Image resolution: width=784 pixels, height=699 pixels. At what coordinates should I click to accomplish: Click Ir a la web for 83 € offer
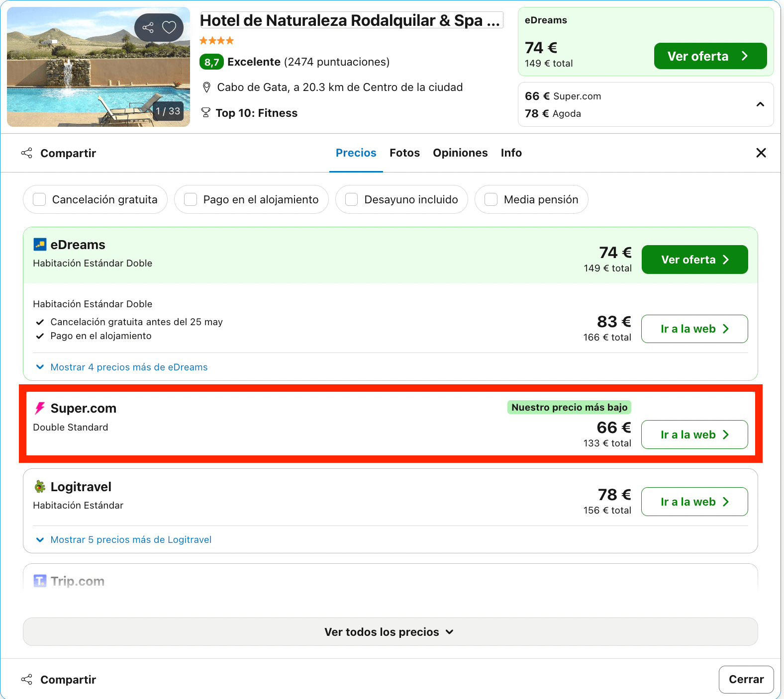694,329
